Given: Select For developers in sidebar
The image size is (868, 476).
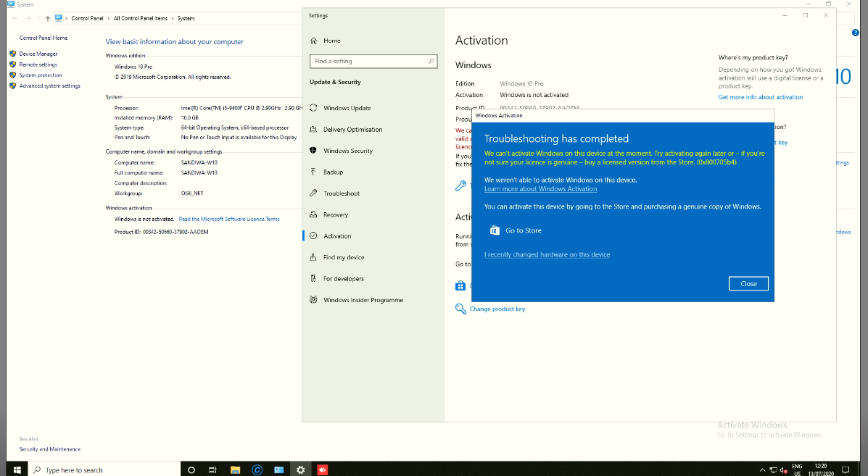Looking at the screenshot, I should click(343, 278).
